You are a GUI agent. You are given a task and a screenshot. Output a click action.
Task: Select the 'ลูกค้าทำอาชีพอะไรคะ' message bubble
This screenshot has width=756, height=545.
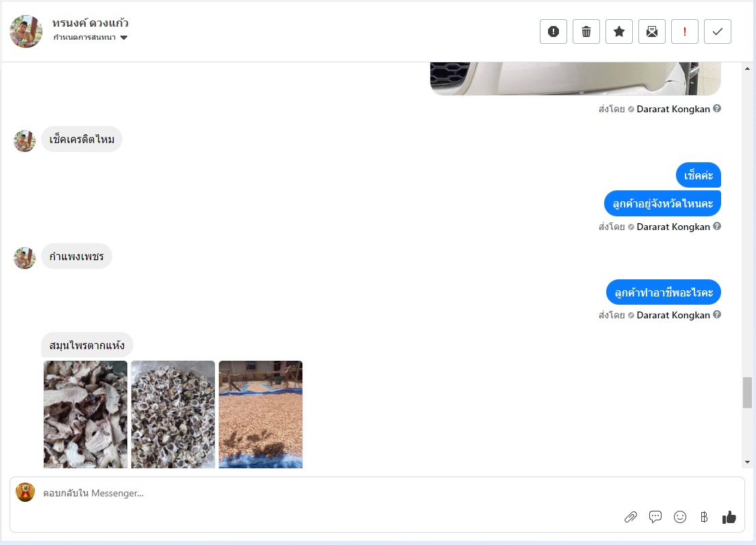(x=664, y=292)
